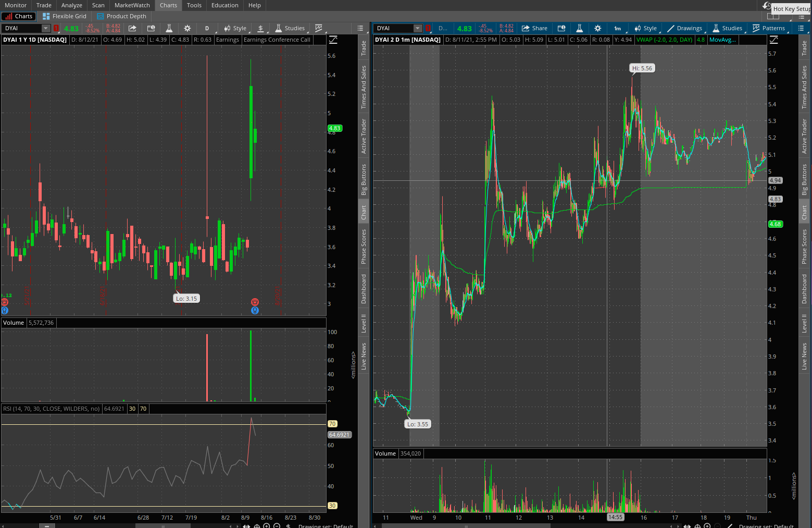Click the Earnings Conference Call label

click(x=277, y=40)
